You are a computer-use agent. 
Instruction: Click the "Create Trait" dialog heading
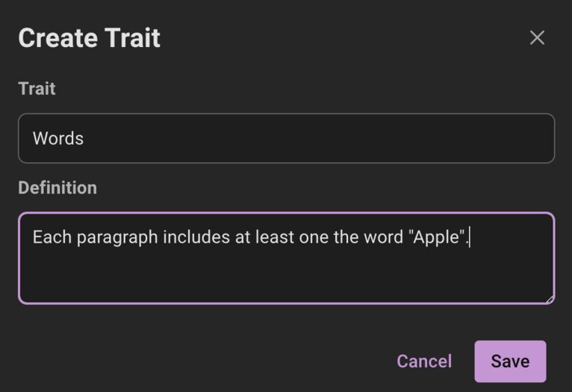(x=89, y=38)
